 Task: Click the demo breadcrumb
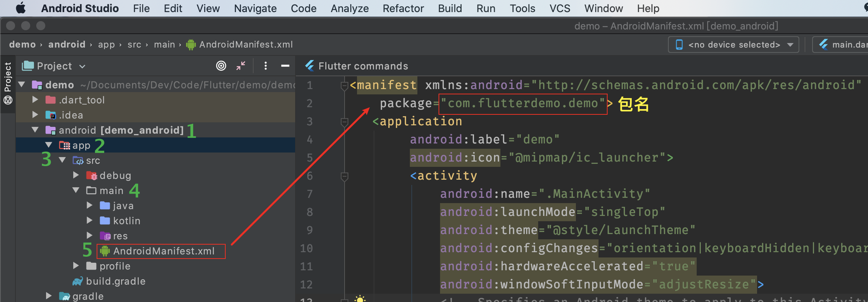coord(22,45)
